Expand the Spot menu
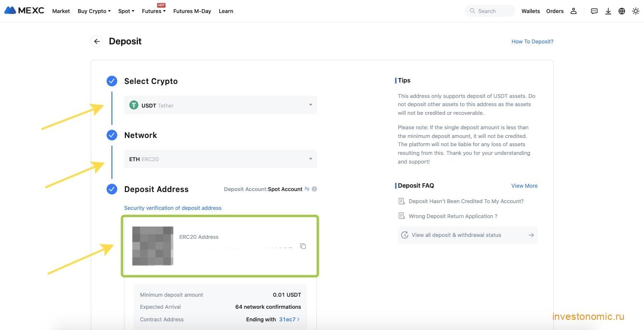Viewport: 644px width, 330px height. tap(126, 11)
